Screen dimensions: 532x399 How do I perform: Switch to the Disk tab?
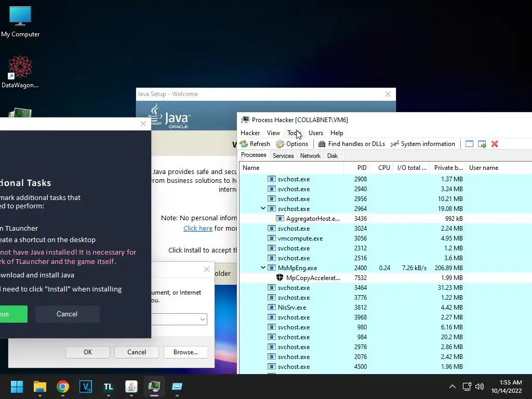coord(332,156)
